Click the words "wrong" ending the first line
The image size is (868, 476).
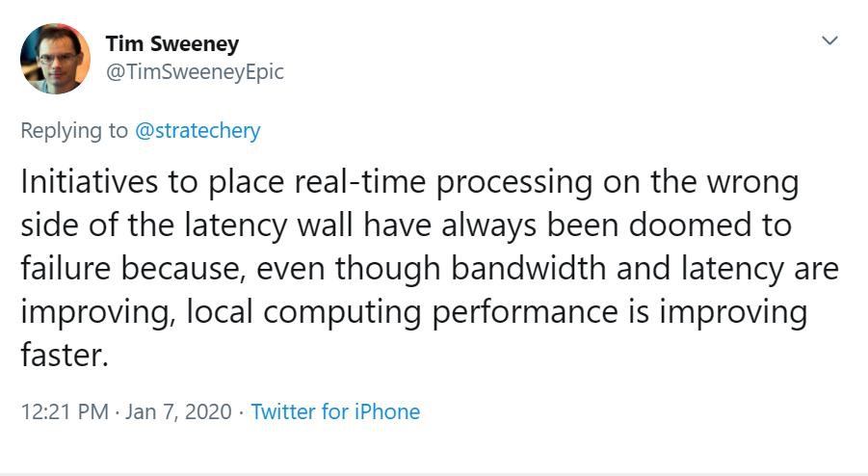click(756, 183)
